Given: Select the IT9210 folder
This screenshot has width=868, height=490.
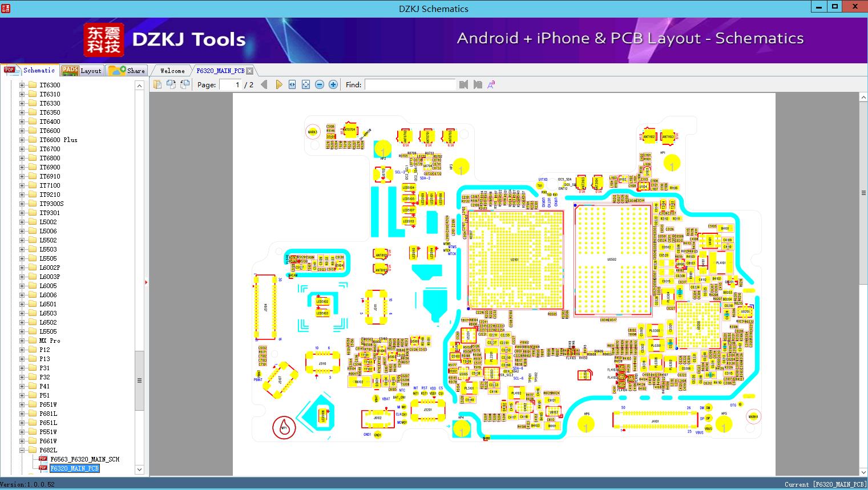Looking at the screenshot, I should click(50, 195).
